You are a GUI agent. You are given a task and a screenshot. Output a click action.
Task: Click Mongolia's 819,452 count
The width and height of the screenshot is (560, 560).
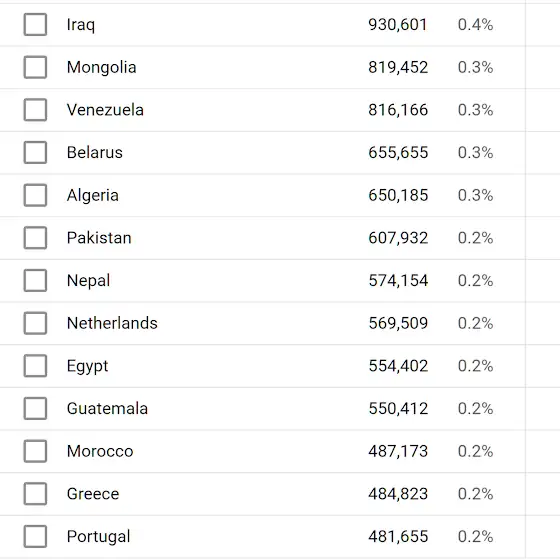click(398, 67)
